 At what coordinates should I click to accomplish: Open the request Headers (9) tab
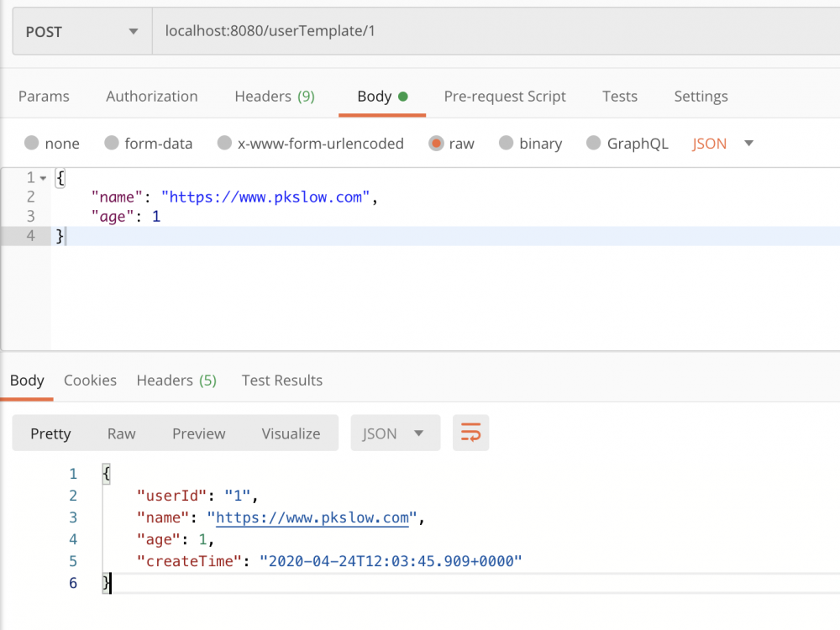point(275,97)
